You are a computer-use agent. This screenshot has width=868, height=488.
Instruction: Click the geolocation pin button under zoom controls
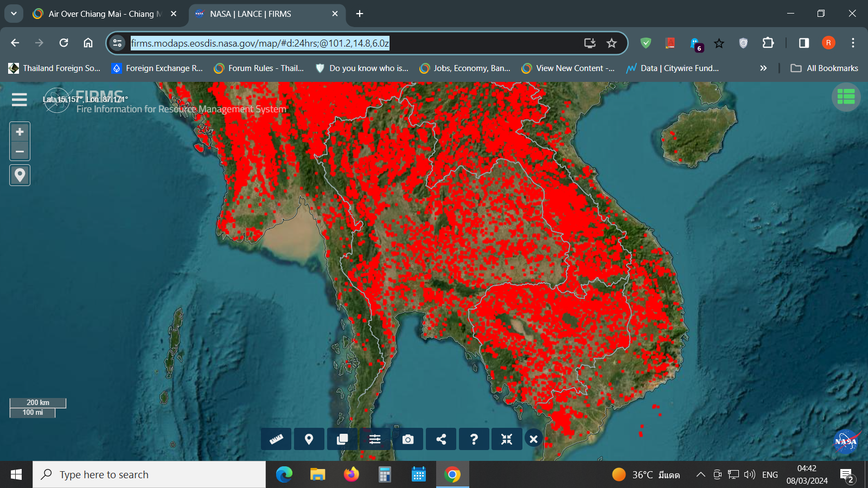coord(20,175)
